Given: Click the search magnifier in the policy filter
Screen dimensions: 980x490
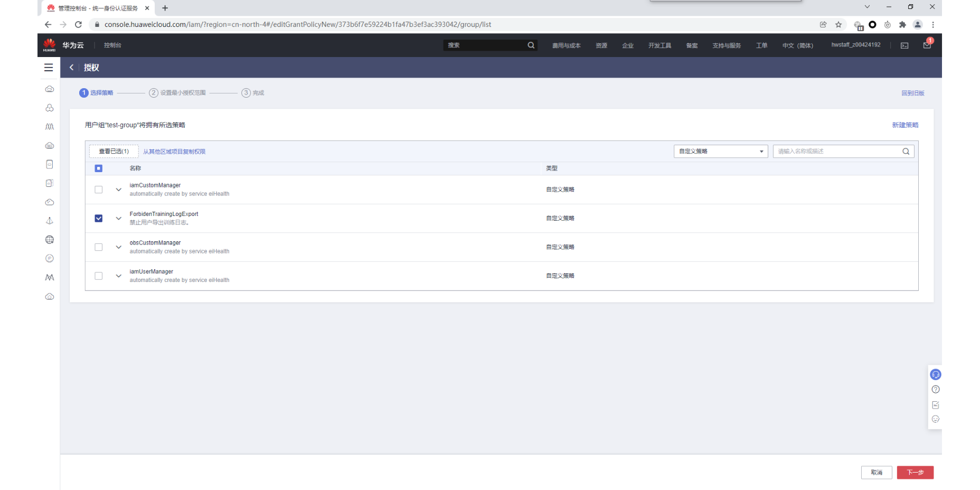Looking at the screenshot, I should [x=906, y=152].
